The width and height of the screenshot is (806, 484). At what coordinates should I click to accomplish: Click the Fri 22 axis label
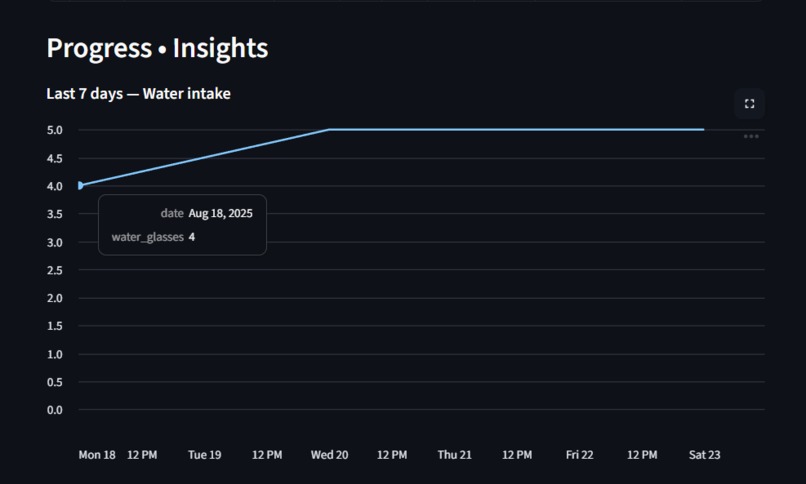tap(579, 455)
